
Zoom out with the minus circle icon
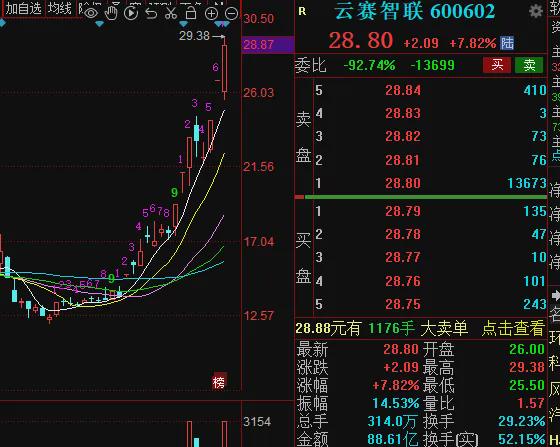tap(232, 14)
